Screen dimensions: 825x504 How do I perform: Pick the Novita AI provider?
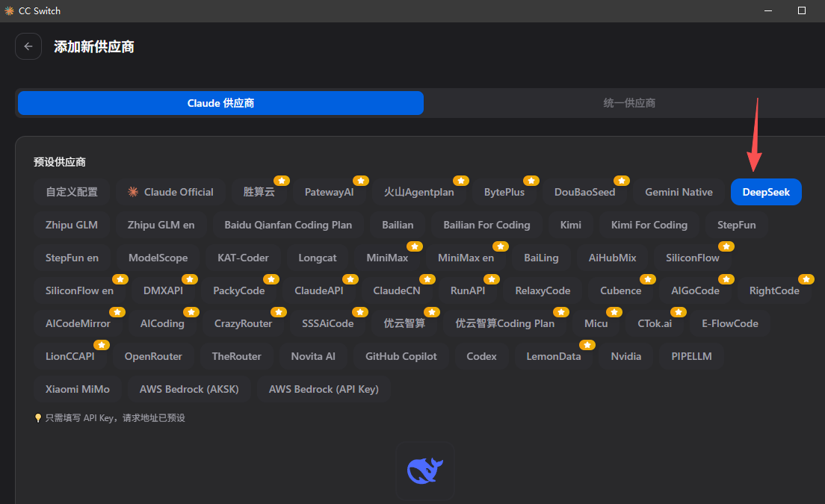(313, 356)
